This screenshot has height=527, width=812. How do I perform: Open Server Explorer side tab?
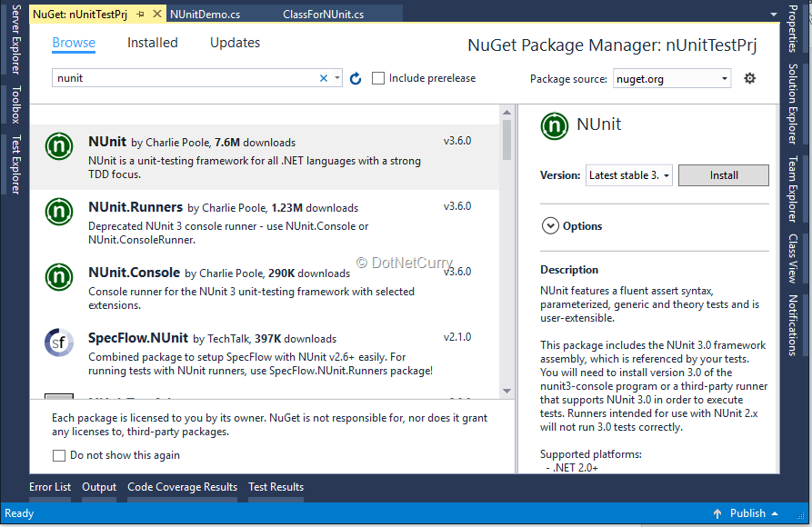tap(15, 39)
